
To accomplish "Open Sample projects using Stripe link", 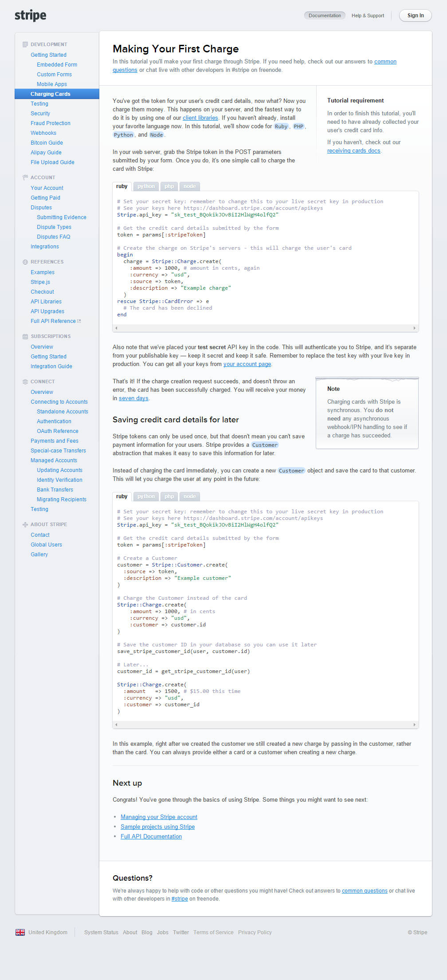I will 157,827.
